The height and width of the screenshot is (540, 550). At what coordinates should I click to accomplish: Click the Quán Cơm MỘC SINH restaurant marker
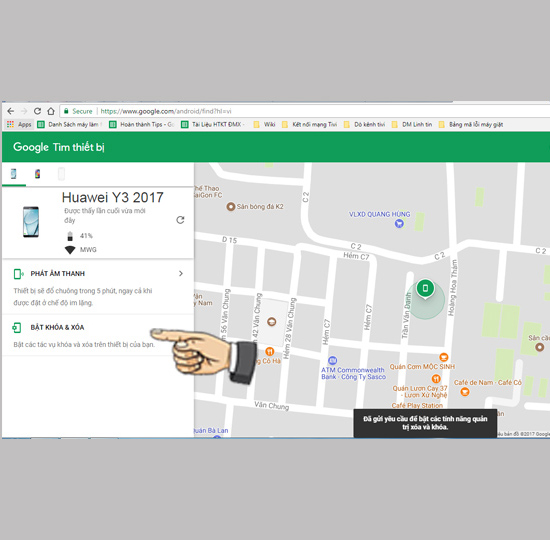(x=443, y=357)
